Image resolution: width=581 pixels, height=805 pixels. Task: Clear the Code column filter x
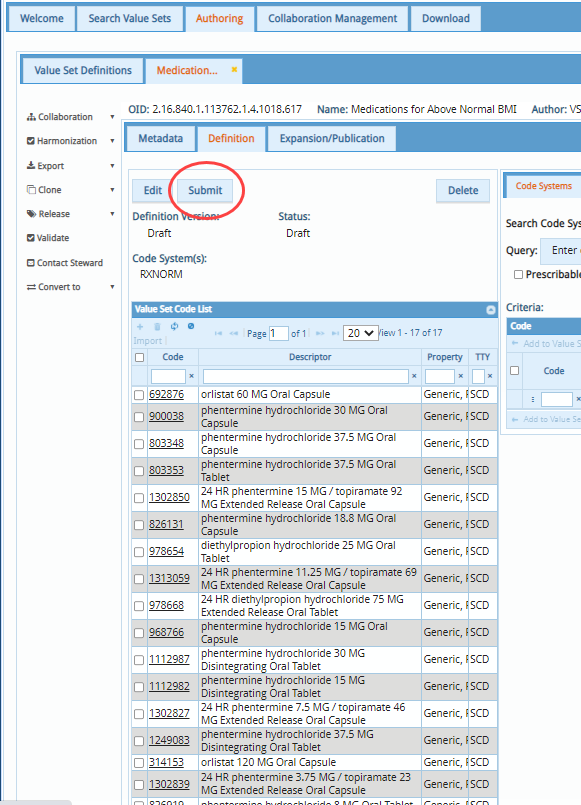pyautogui.click(x=191, y=376)
